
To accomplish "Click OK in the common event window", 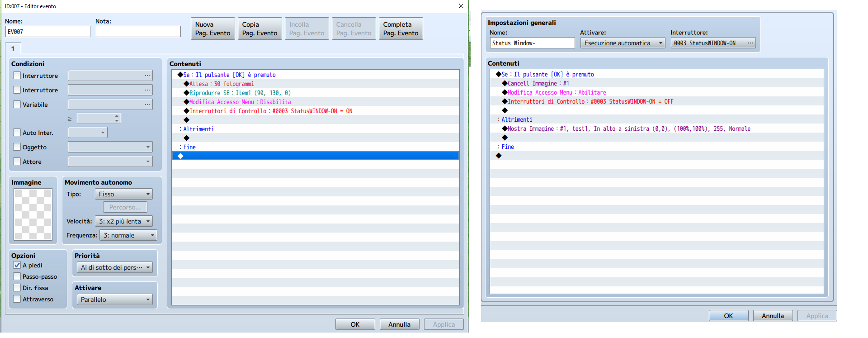I will 729,316.
